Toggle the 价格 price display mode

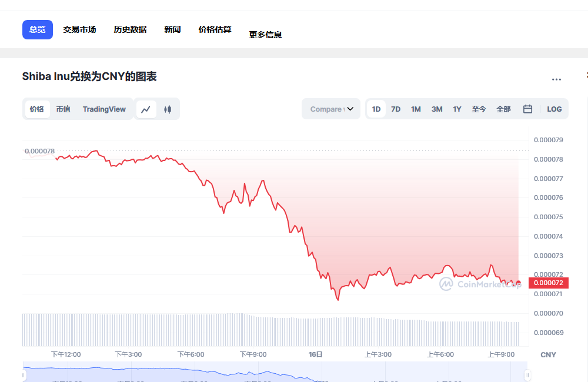tap(36, 109)
